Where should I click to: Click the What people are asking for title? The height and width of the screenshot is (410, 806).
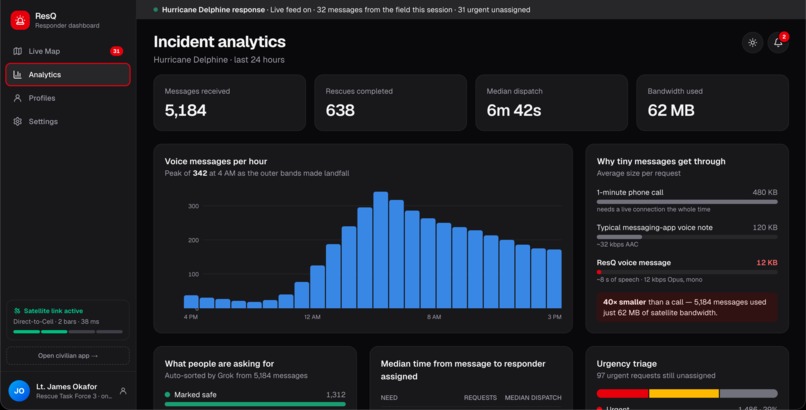coord(219,364)
